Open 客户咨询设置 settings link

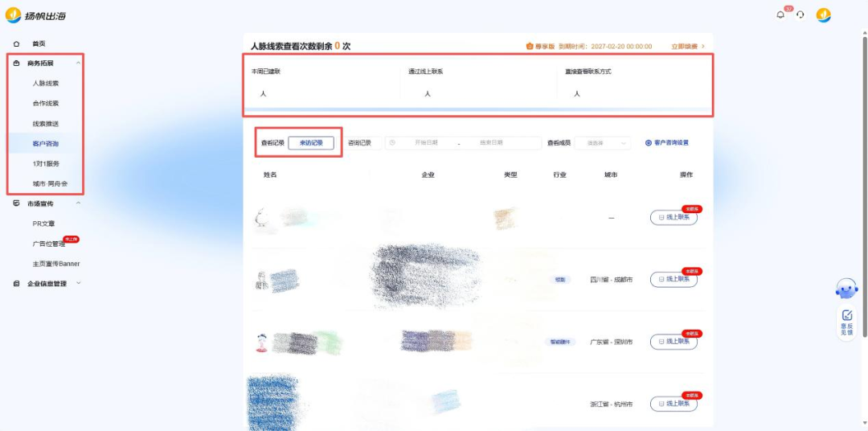671,143
